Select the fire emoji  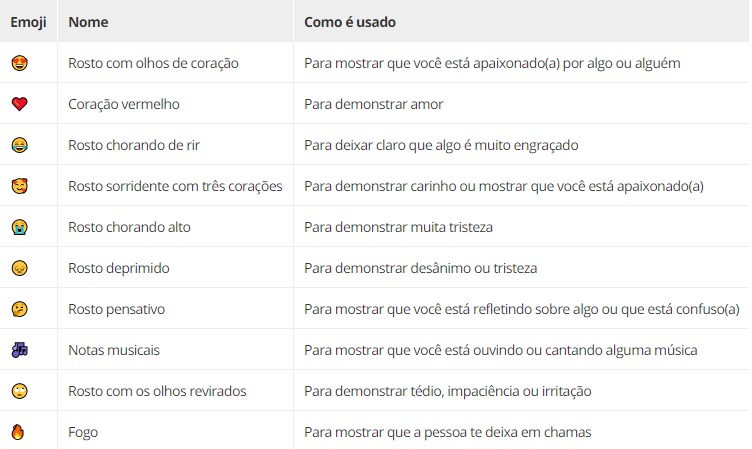tap(18, 432)
